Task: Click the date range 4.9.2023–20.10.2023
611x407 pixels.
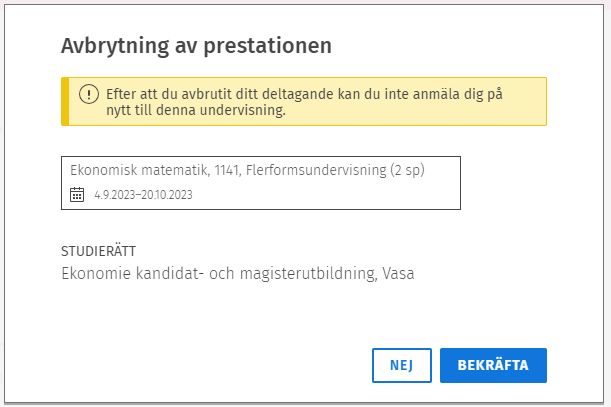Action: pos(143,196)
